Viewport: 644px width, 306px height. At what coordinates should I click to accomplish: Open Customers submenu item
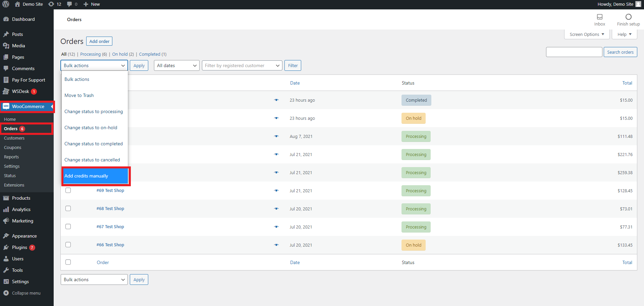(14, 138)
